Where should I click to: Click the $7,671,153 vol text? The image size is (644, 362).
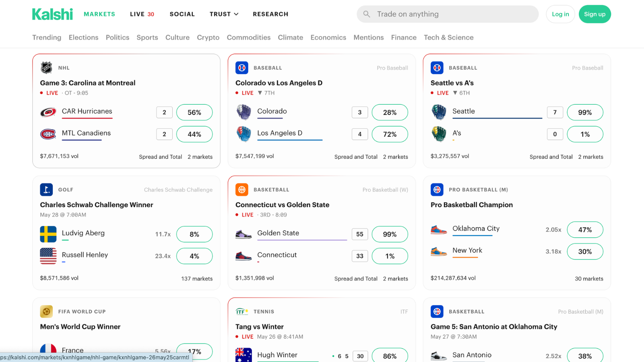pos(59,156)
